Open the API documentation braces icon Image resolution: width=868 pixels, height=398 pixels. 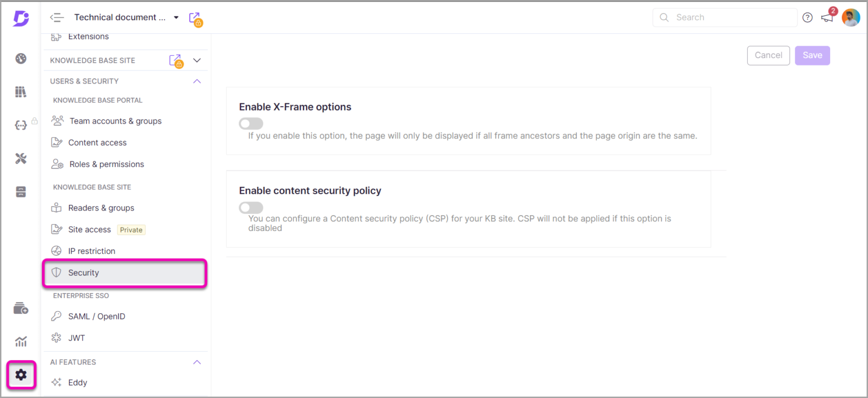pyautogui.click(x=21, y=125)
